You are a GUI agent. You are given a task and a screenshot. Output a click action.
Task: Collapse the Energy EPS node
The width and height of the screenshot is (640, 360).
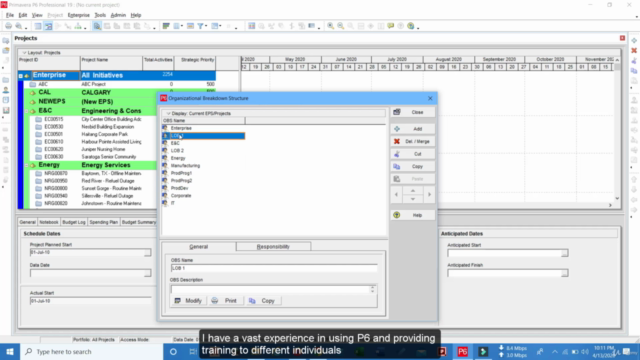pos(26,165)
